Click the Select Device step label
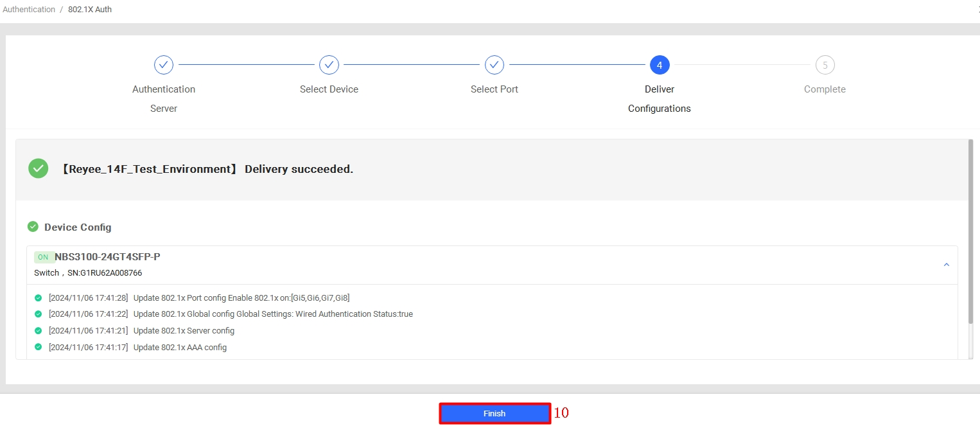 point(329,89)
